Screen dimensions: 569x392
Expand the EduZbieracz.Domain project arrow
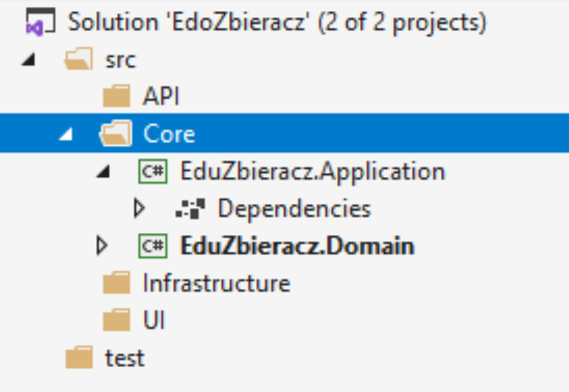click(102, 245)
